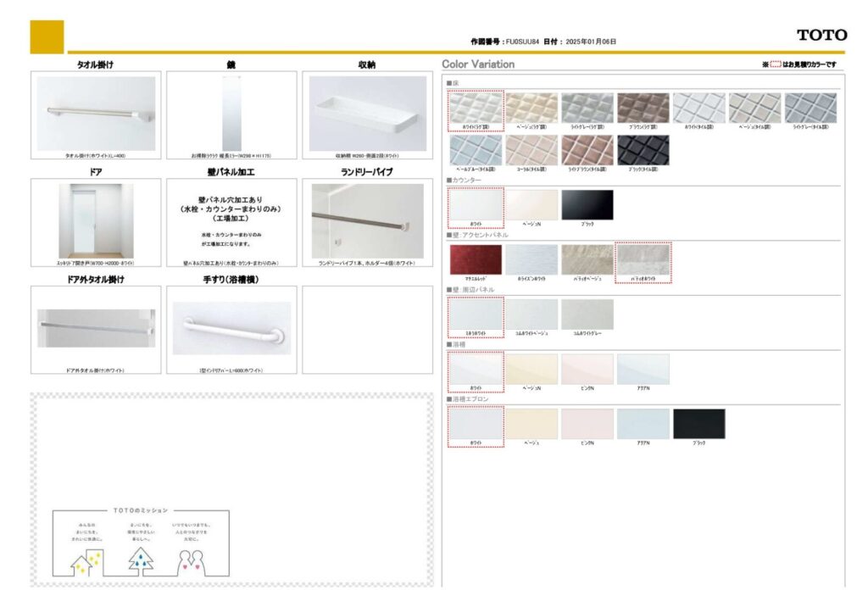This screenshot has width=868, height=601.
Task: Open the 鏡 mirror product image
Action: 231,114
